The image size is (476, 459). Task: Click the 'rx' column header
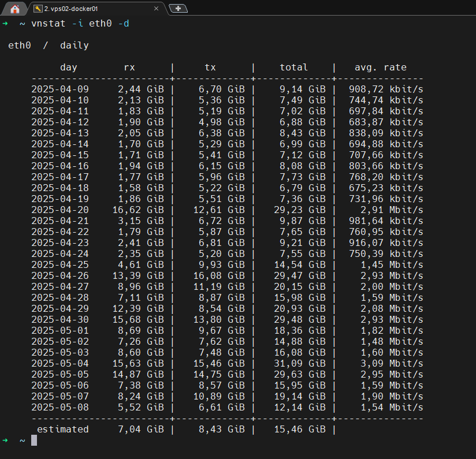point(129,68)
